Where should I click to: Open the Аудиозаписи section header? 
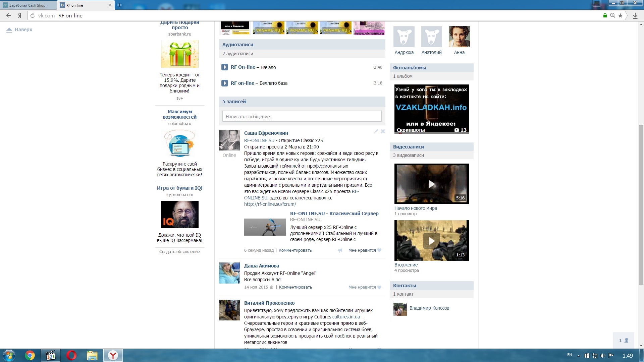click(x=302, y=45)
